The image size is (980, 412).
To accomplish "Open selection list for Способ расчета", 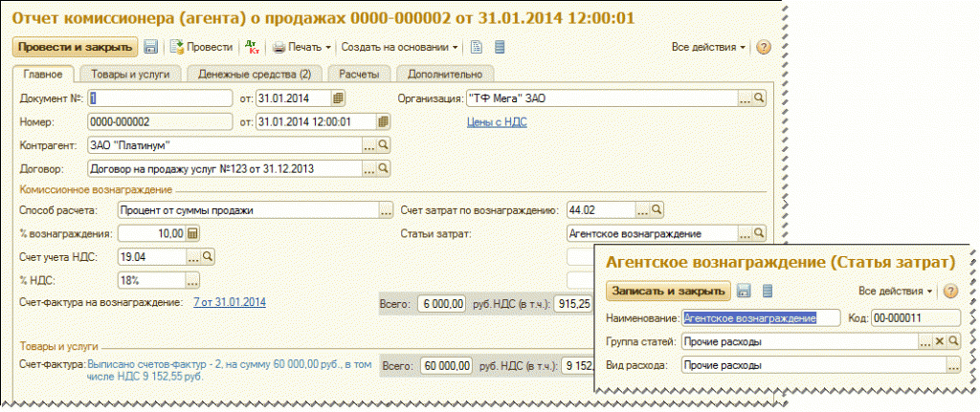I will click(x=387, y=209).
